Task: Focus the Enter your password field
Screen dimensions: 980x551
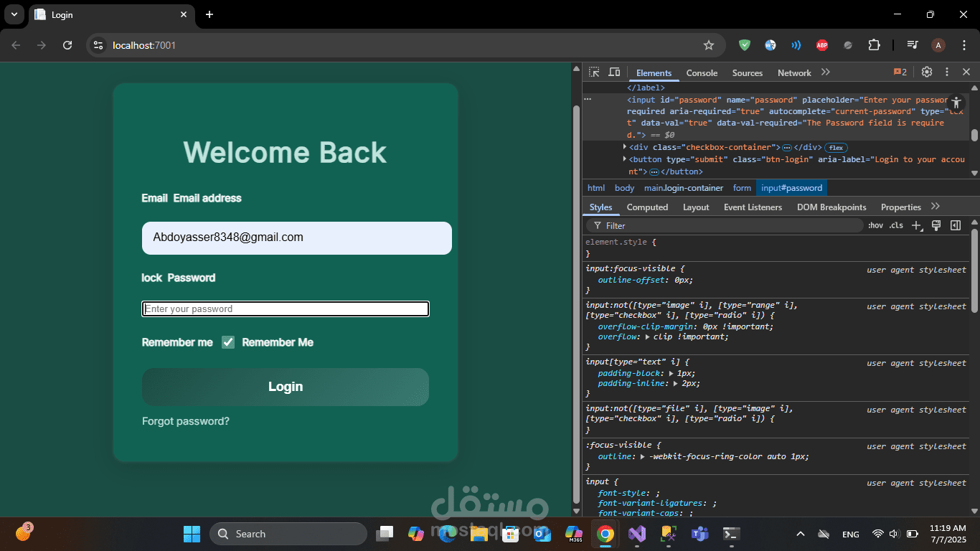Action: point(286,309)
